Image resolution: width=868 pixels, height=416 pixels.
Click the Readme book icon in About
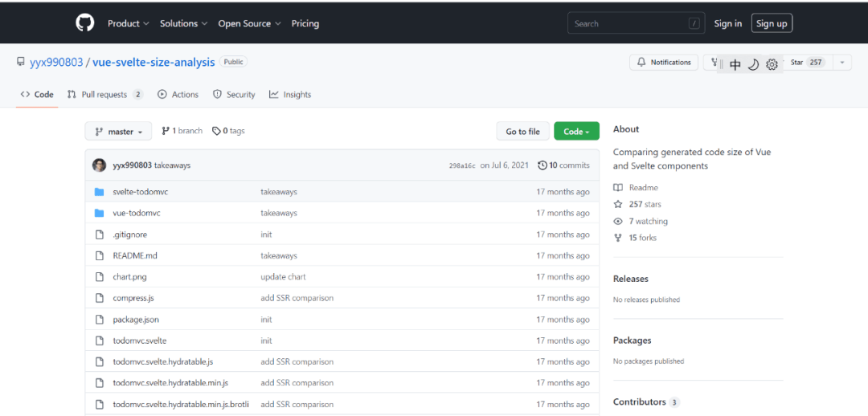click(618, 187)
